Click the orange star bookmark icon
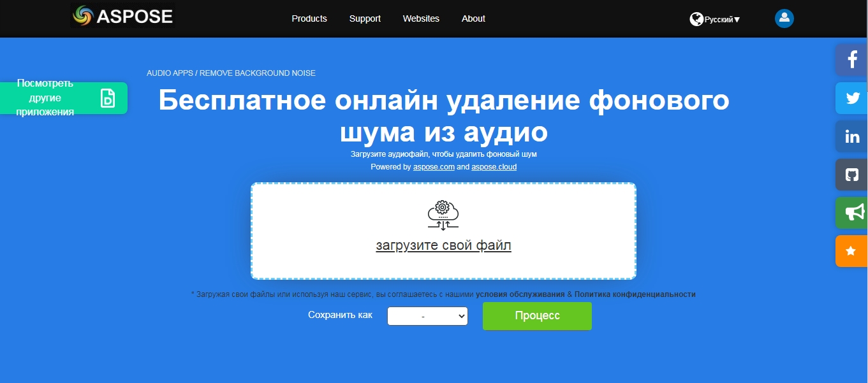868x383 pixels. point(851,251)
